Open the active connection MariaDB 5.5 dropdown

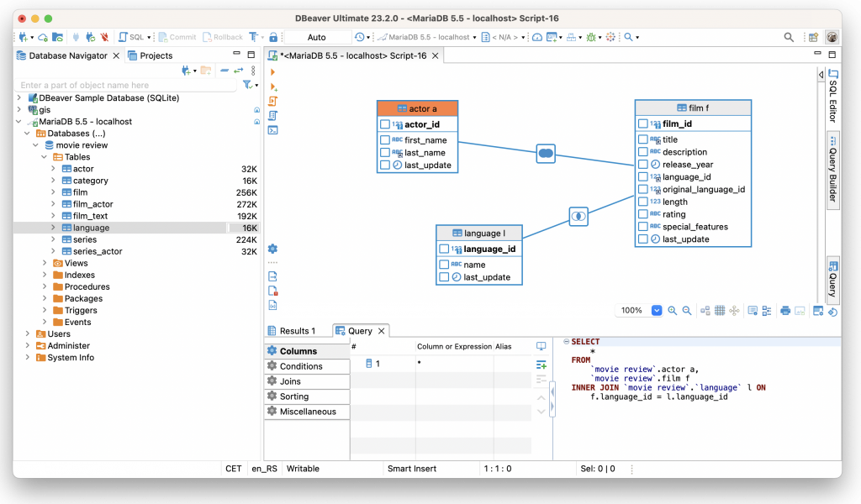[x=426, y=37]
